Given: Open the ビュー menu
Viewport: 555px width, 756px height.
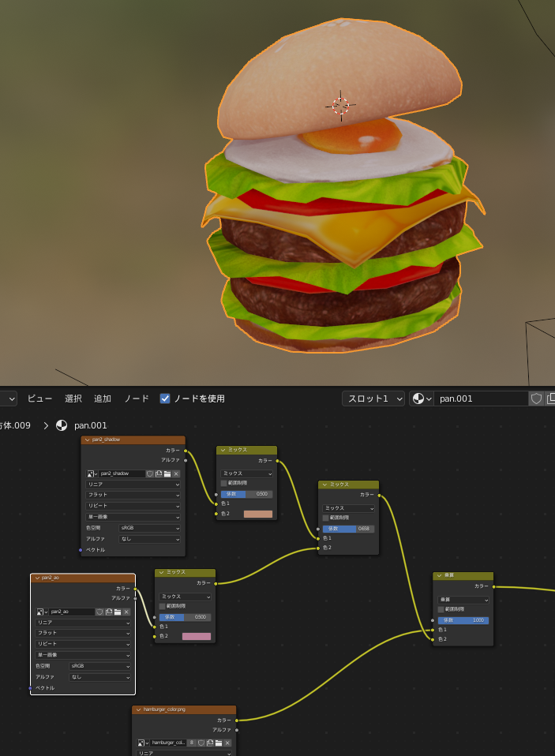Looking at the screenshot, I should tap(39, 399).
